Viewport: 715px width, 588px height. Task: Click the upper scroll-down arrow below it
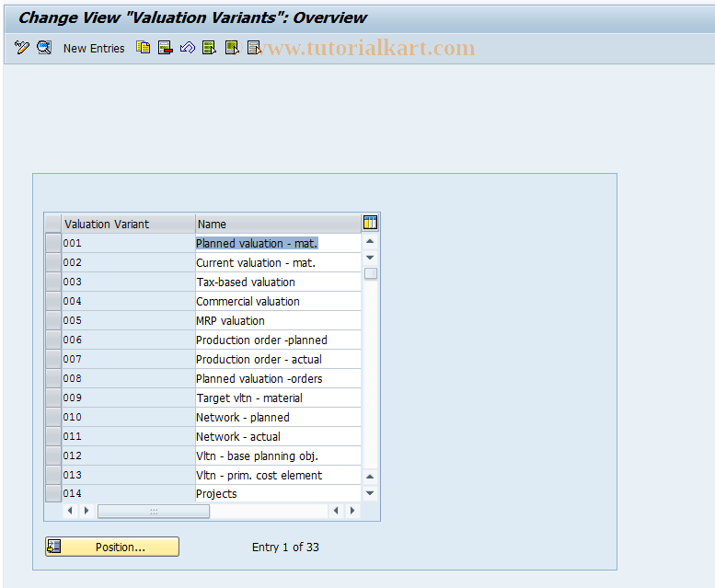point(370,258)
